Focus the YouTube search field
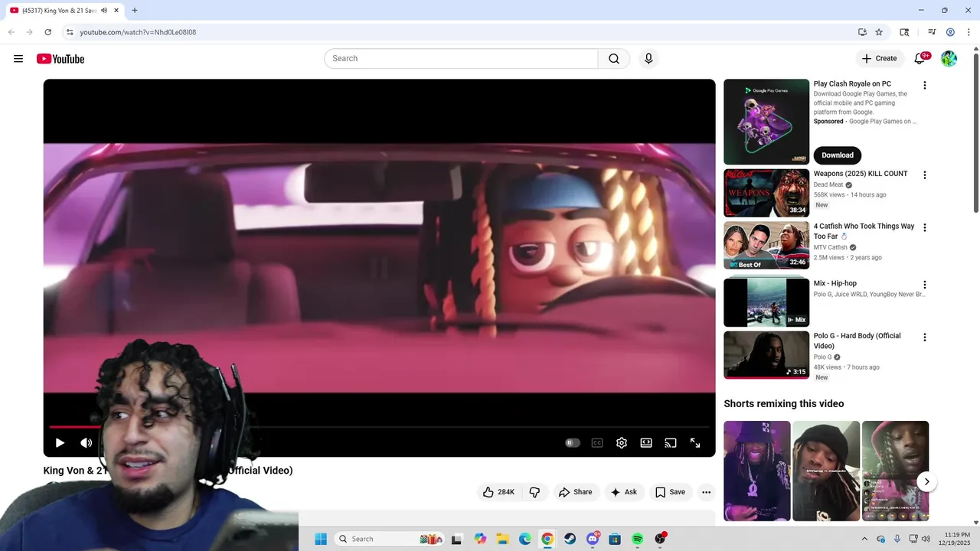Viewport: 980px width, 551px height. 461,59
